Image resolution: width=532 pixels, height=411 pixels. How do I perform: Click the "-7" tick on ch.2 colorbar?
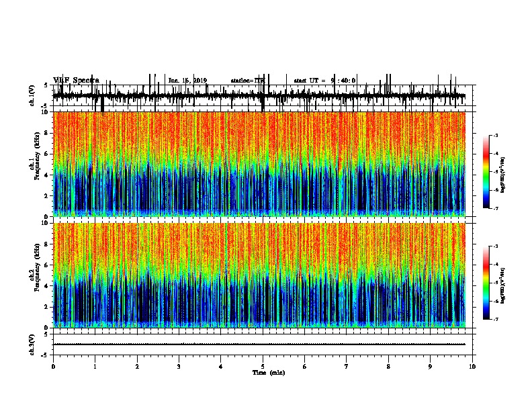[495, 320]
